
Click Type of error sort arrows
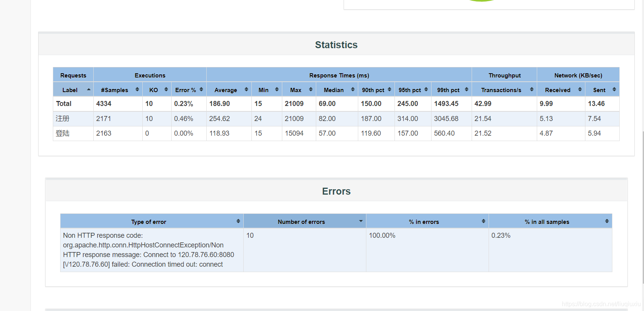[x=238, y=221]
